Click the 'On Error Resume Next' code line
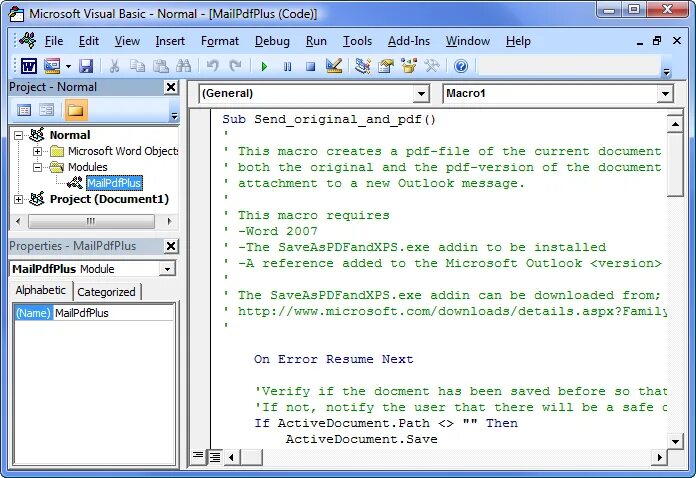This screenshot has height=478, width=696. point(333,359)
